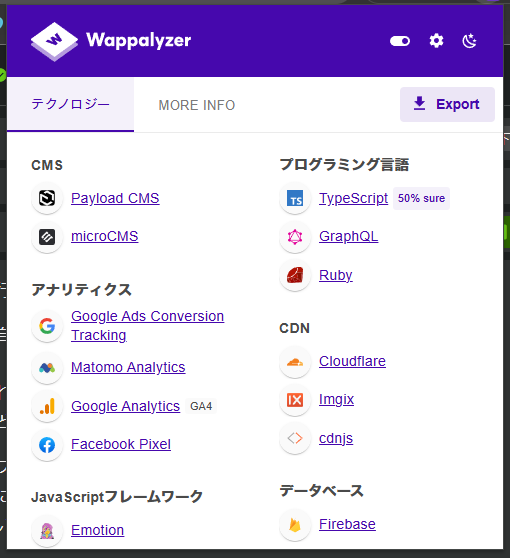Open the Facebook Pixel link
Viewport: 510px width, 558px height.
coord(121,444)
